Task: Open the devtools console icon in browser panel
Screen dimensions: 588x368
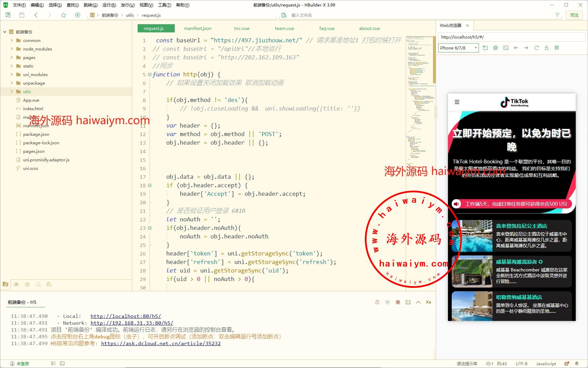Action: (x=506, y=48)
